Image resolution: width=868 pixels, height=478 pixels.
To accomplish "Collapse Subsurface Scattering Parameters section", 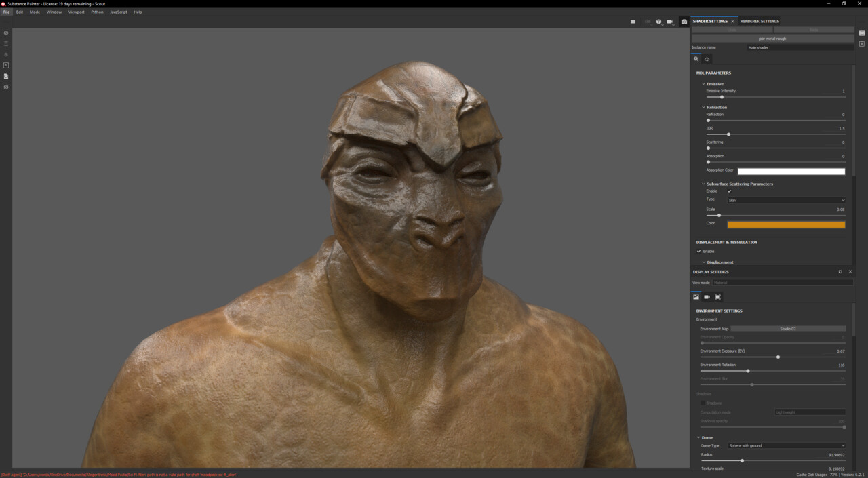I will click(704, 184).
